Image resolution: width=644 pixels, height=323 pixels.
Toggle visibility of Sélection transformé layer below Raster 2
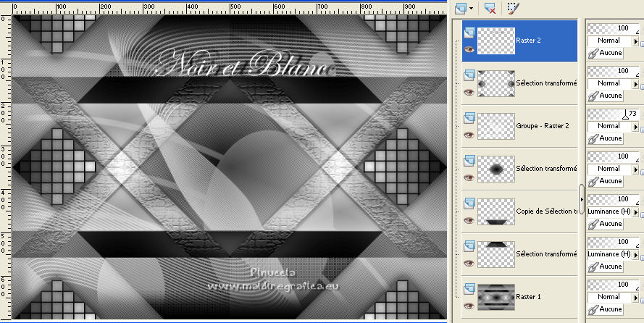pos(469,93)
